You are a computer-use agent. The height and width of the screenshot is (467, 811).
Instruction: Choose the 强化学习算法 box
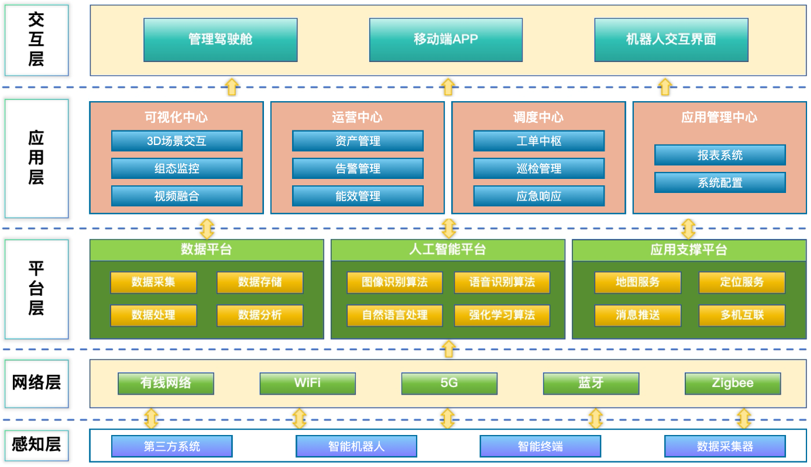(502, 315)
